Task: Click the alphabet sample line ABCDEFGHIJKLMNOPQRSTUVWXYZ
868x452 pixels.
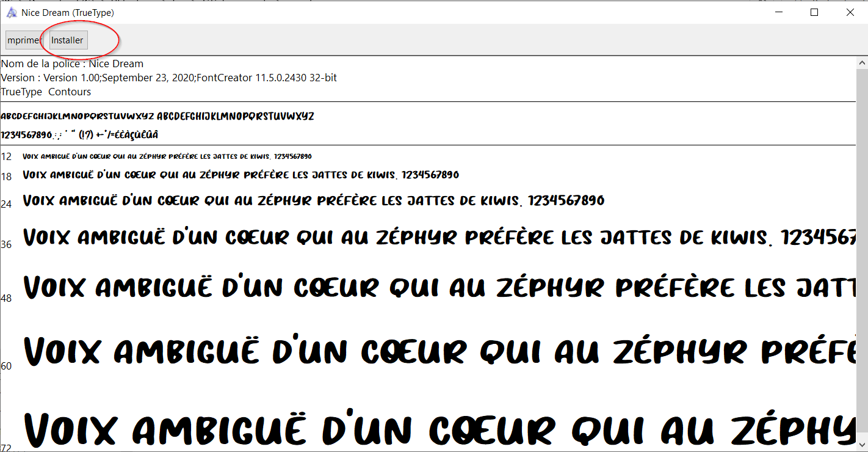Action: pyautogui.click(x=157, y=116)
